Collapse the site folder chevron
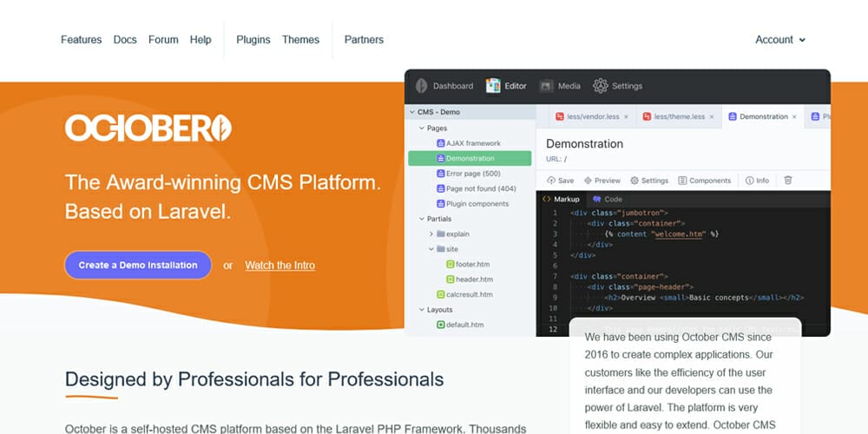The image size is (868, 434). pyautogui.click(x=431, y=249)
